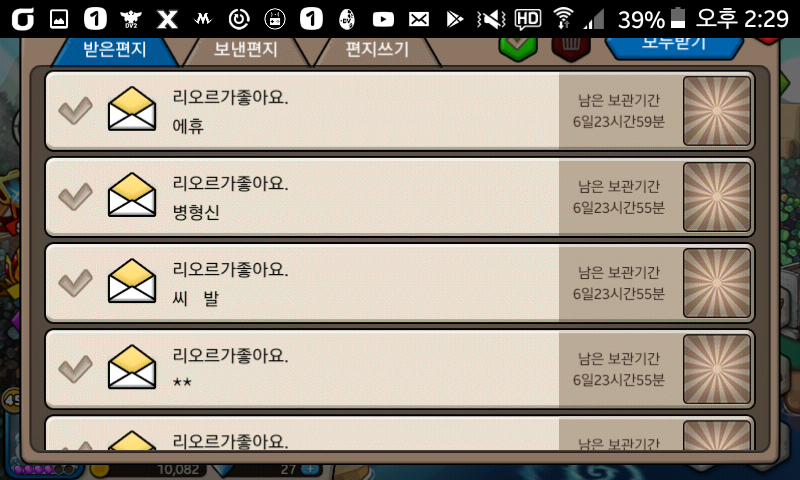Tap the X app notification icon

167,19
